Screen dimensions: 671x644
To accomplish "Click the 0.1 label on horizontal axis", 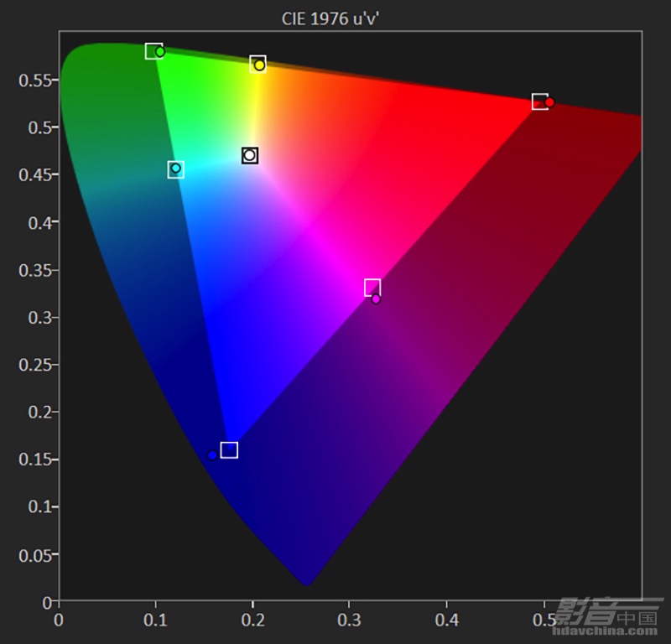I will [x=155, y=621].
